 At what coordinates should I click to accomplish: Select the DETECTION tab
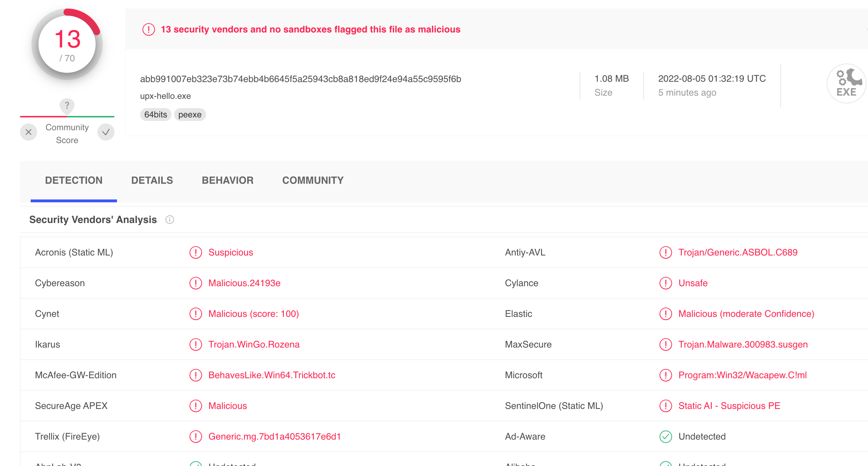click(x=74, y=181)
